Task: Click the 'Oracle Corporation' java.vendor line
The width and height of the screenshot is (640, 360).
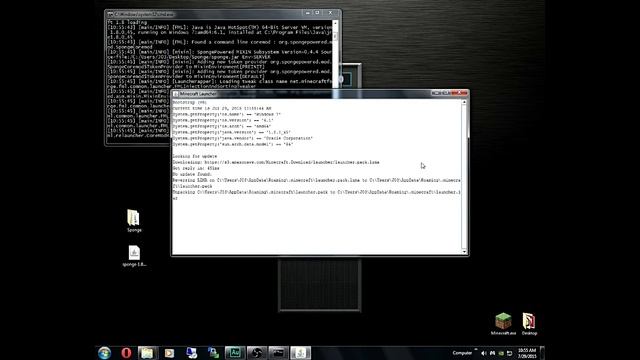Action: tap(242, 138)
